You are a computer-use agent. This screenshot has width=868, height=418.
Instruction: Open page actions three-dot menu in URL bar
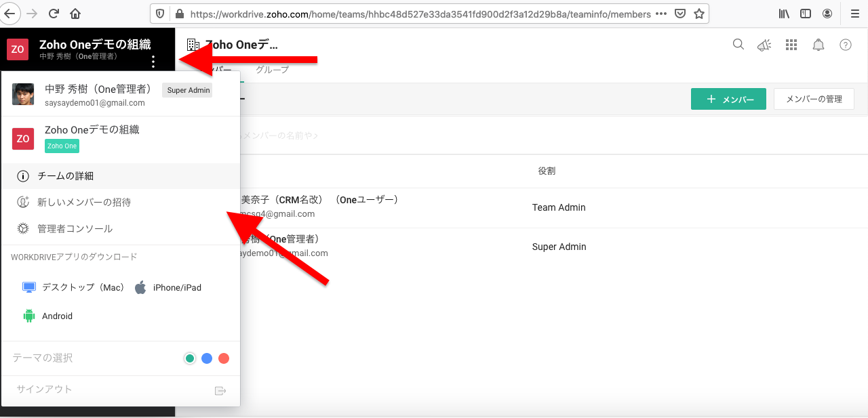[661, 14]
